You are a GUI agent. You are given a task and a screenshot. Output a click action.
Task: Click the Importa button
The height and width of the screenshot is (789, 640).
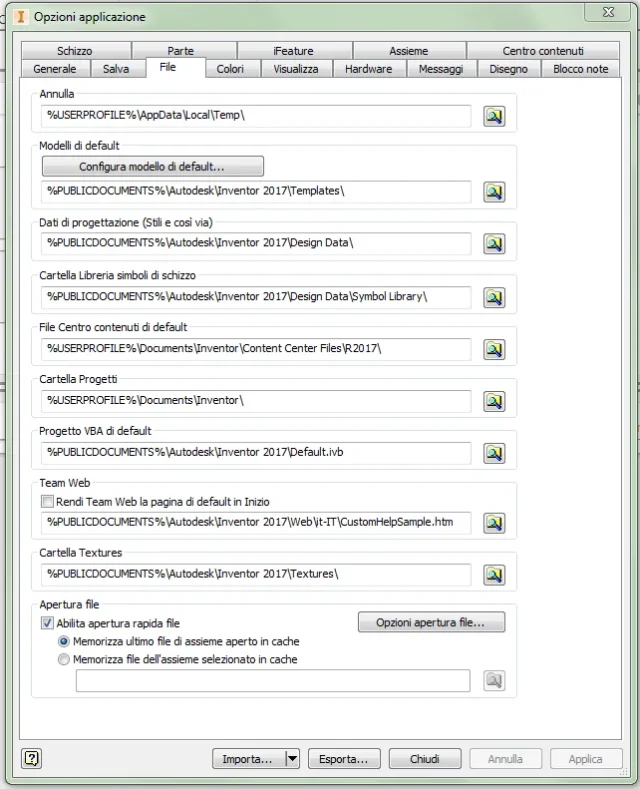[x=249, y=758]
